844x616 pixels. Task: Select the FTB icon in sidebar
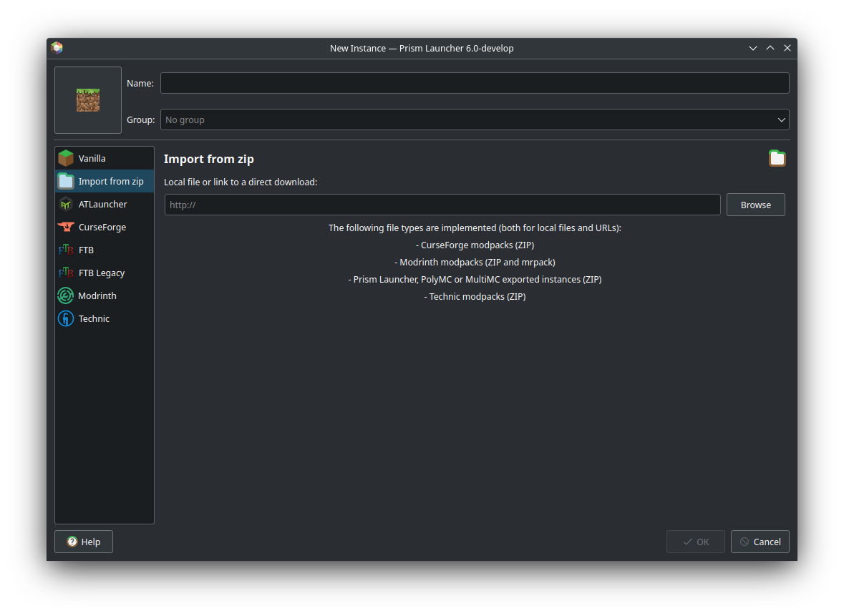click(66, 250)
